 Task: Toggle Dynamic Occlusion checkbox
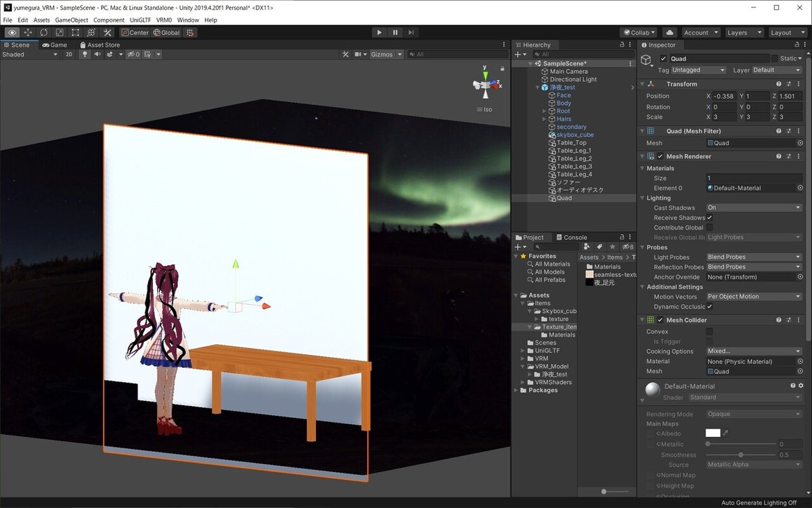[x=710, y=306]
